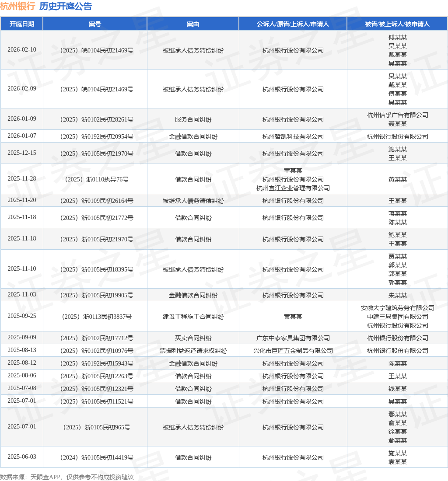Click defendant 朱某某
The width and height of the screenshot is (448, 481).
pyautogui.click(x=397, y=296)
